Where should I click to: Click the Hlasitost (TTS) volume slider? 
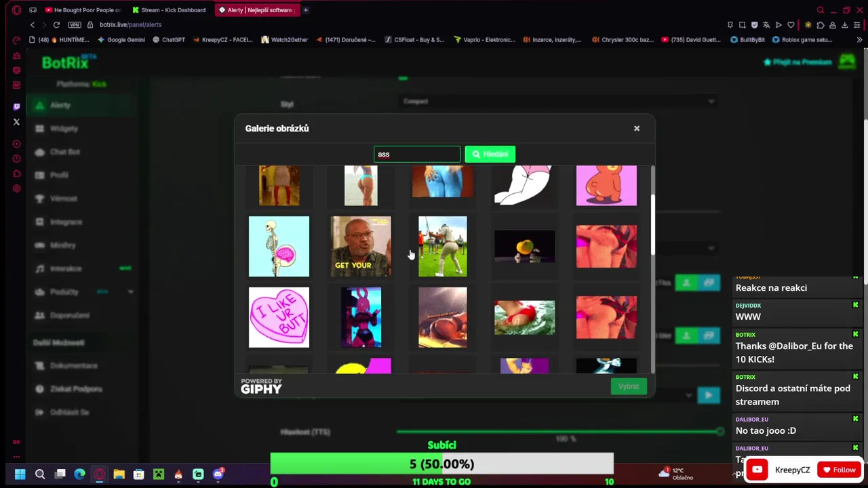[559, 431]
